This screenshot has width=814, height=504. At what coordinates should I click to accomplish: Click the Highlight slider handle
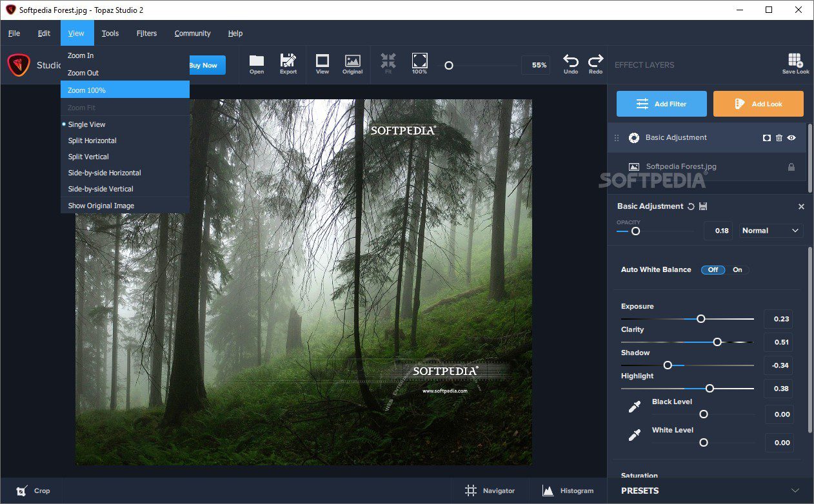click(710, 388)
